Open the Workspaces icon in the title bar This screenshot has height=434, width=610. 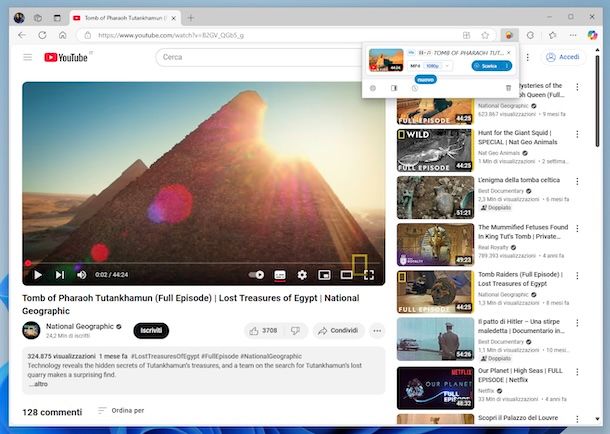pyautogui.click(x=38, y=18)
